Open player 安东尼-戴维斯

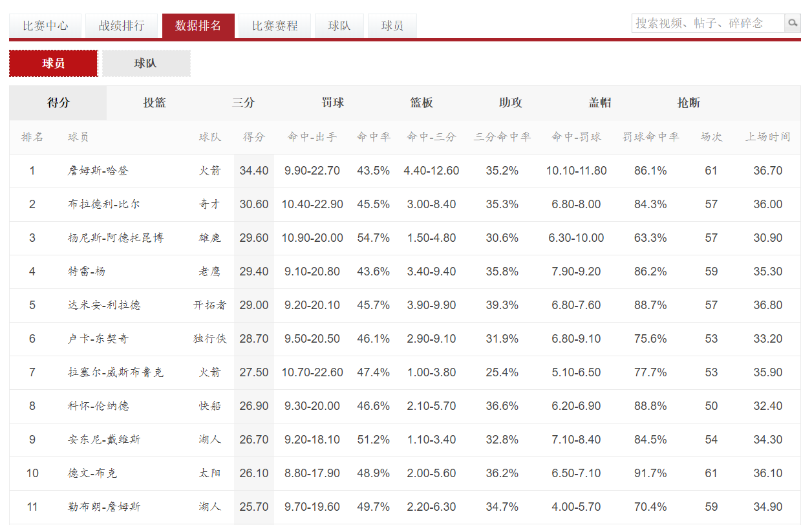click(x=104, y=440)
